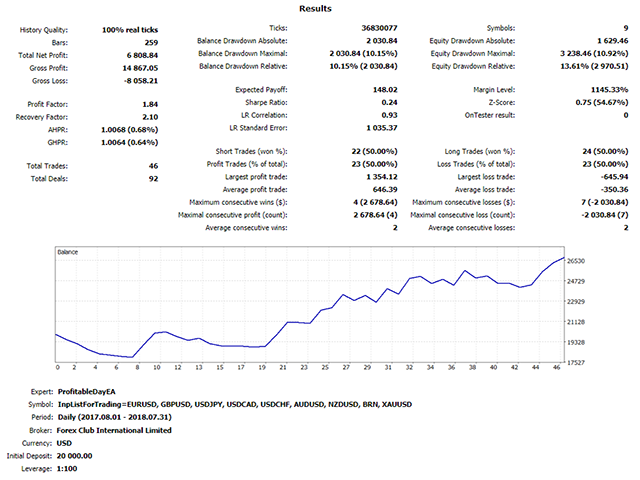Click the Margin Level value 1145.33%
The width and height of the screenshot is (640, 480).
610,89
